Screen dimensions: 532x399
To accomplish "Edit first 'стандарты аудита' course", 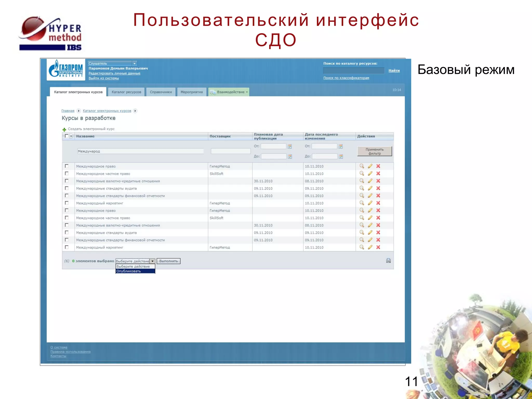I will tap(370, 188).
